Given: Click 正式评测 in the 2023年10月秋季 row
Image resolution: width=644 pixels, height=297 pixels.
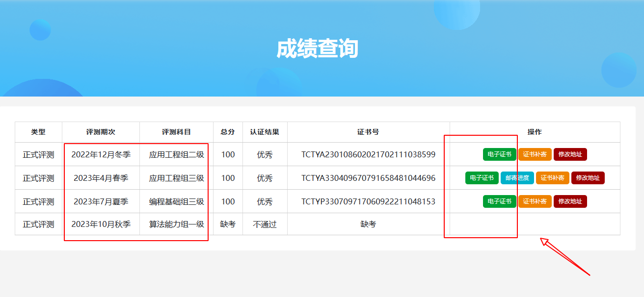Looking at the screenshot, I should tap(38, 224).
